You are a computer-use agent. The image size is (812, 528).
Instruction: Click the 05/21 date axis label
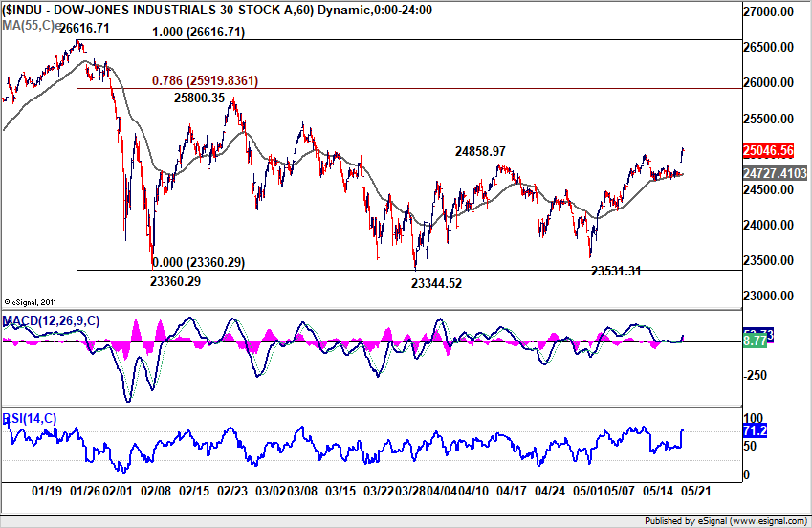pos(695,491)
